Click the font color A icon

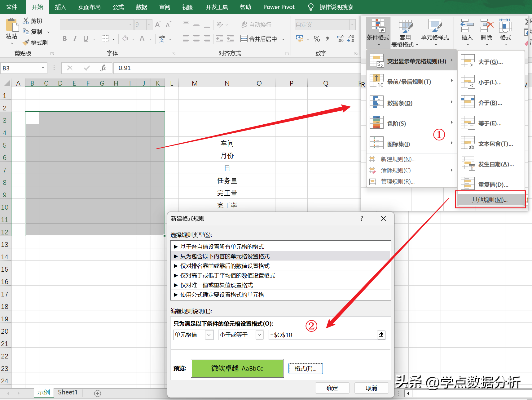click(x=142, y=39)
